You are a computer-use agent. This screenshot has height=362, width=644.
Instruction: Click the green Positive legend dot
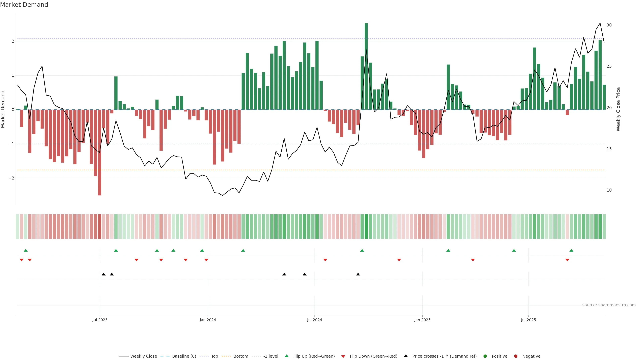pyautogui.click(x=485, y=356)
